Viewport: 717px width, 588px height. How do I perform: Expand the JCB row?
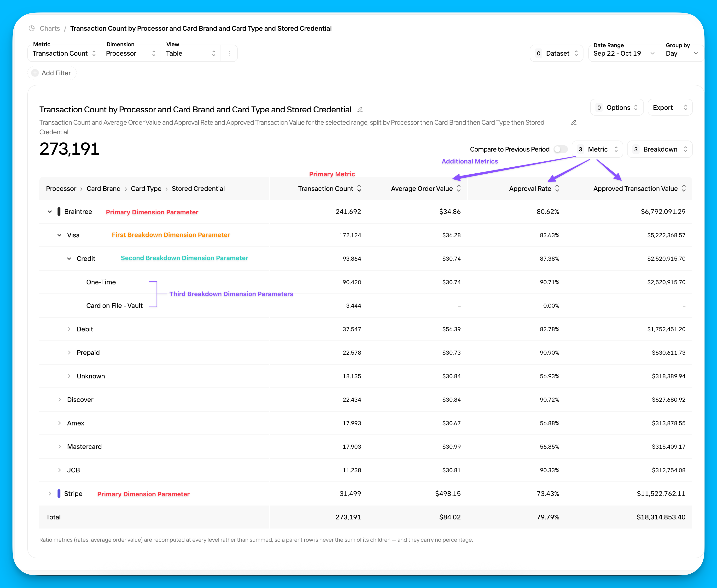pos(60,470)
